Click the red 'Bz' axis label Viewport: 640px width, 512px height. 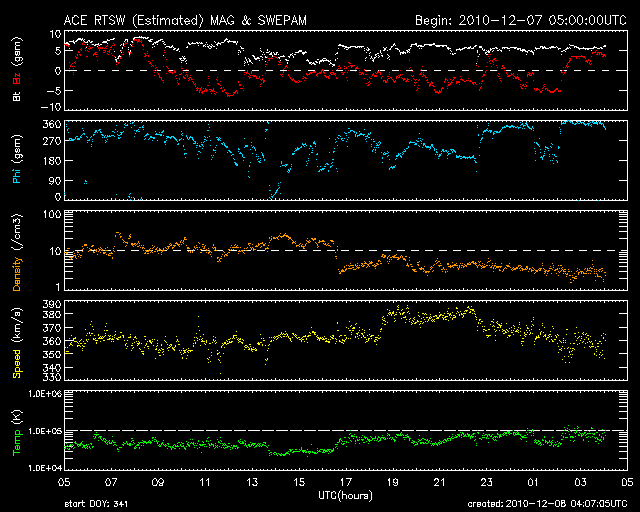pos(17,78)
